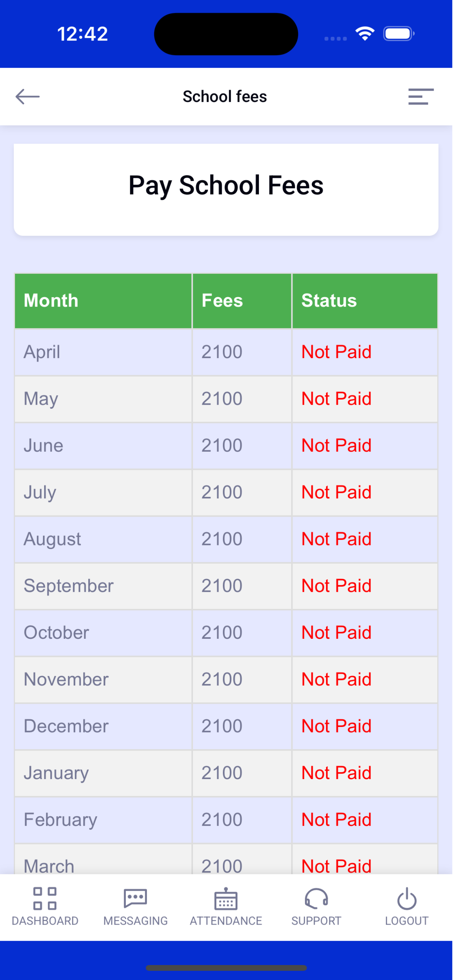This screenshot has height=980, width=453.
Task: Click Not Paid status for September
Action: (337, 586)
